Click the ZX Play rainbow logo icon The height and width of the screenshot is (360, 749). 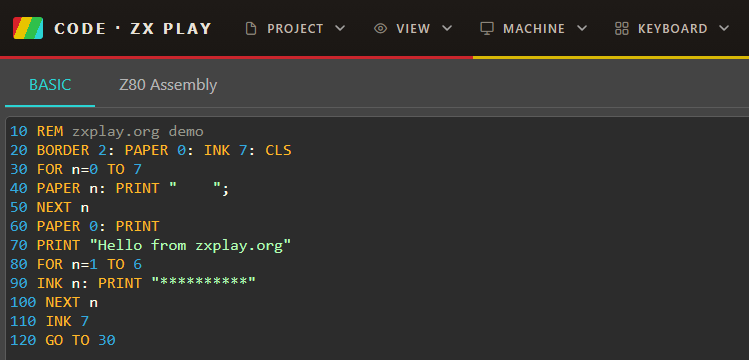coord(28,28)
